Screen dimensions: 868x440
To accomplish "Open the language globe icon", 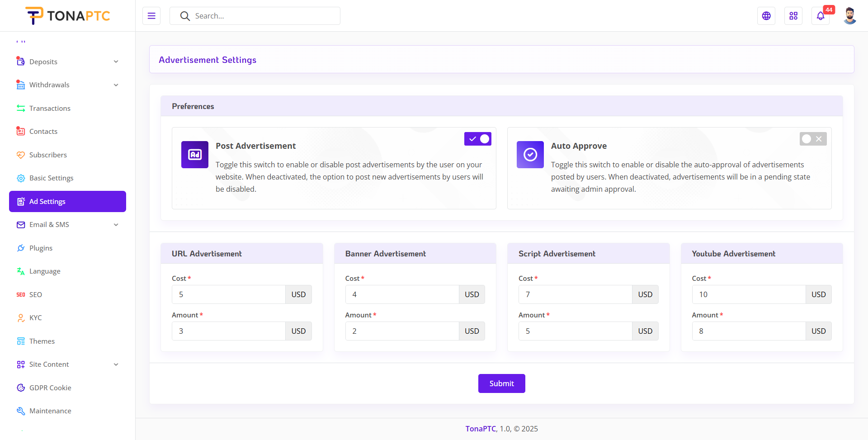I will tap(766, 16).
